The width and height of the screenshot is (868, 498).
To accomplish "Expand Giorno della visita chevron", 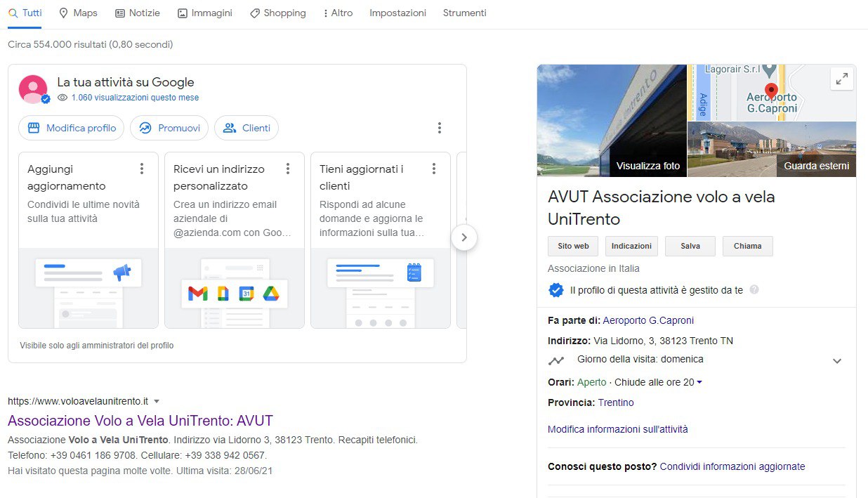I will 836,361.
